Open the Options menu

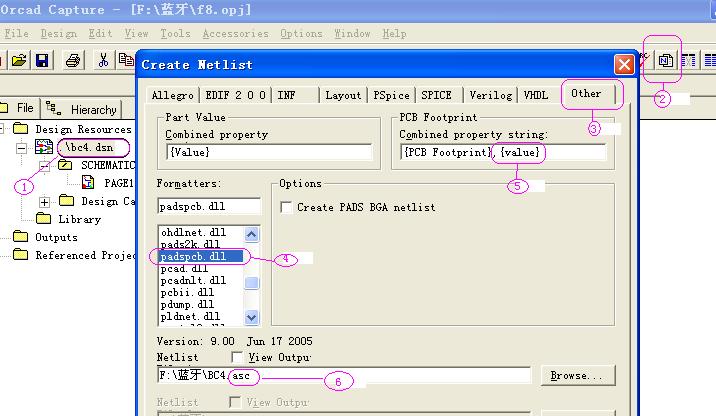click(301, 33)
